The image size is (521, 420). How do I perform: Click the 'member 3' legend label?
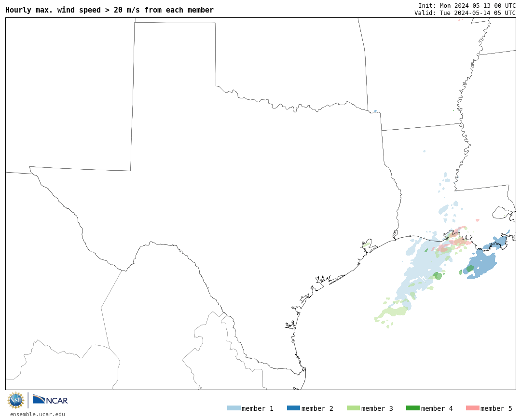pos(377,408)
